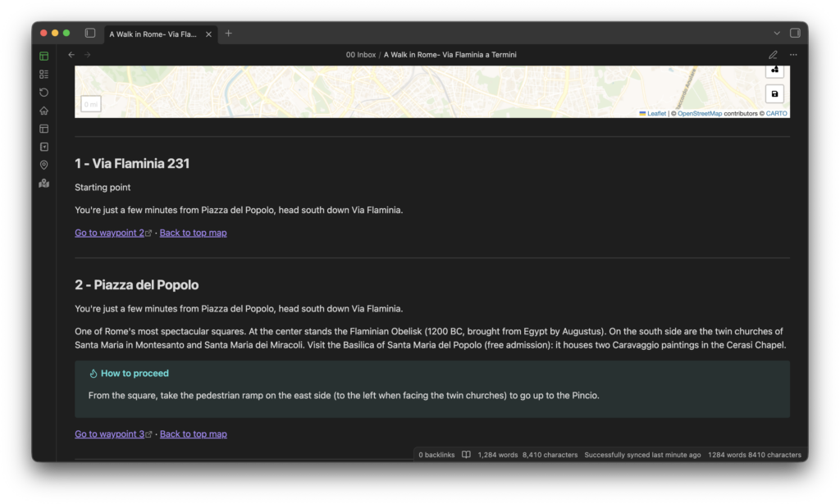Click Back to top map under Piazza del Popolo
Screen dimensions: 840x504
pyautogui.click(x=193, y=434)
